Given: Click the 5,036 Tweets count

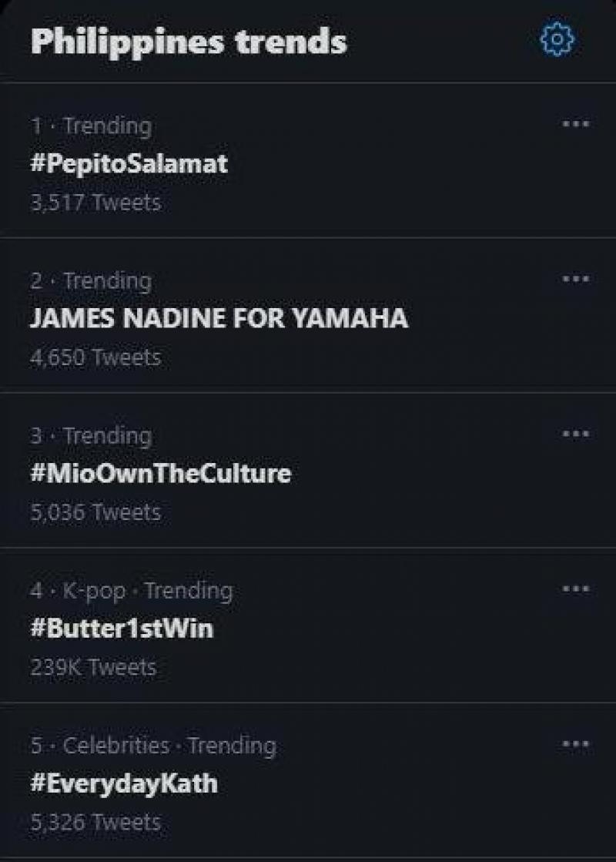Looking at the screenshot, I should click(95, 512).
